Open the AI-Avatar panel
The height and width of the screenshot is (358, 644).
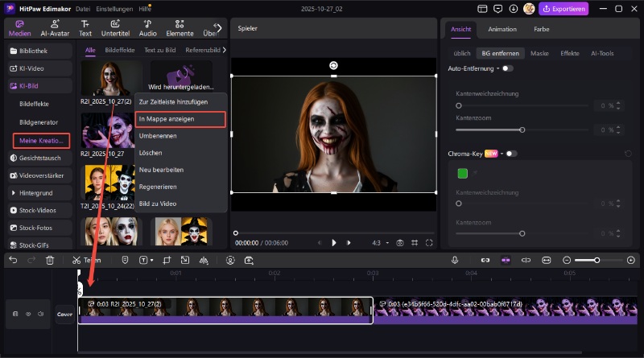coord(55,28)
